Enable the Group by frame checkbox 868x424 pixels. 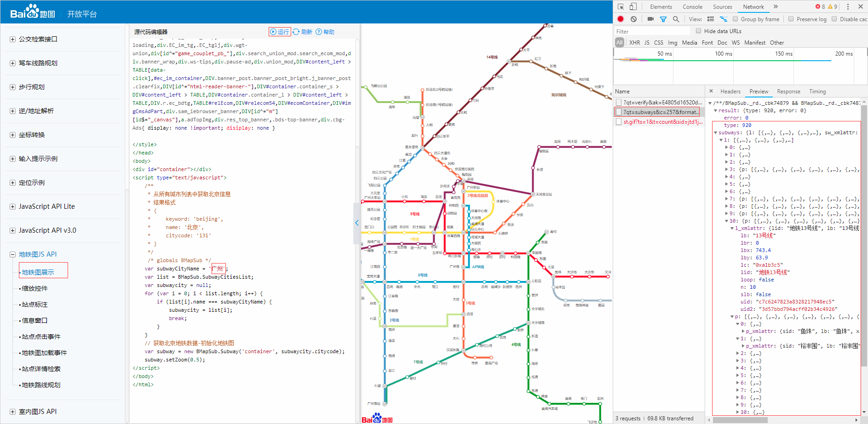(736, 19)
